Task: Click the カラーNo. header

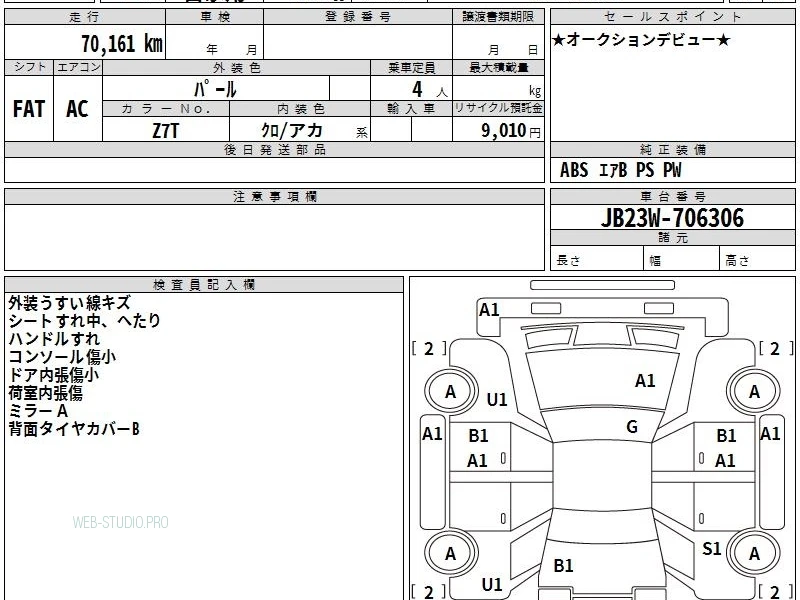Action: 166,109
